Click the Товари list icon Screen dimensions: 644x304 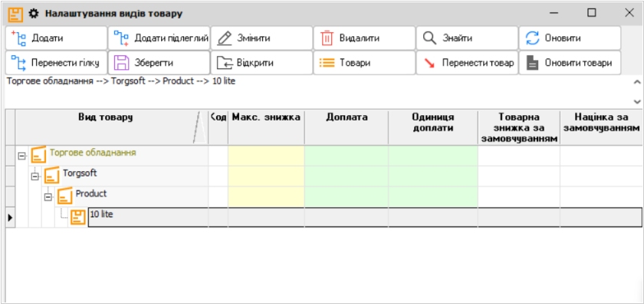pyautogui.click(x=327, y=63)
